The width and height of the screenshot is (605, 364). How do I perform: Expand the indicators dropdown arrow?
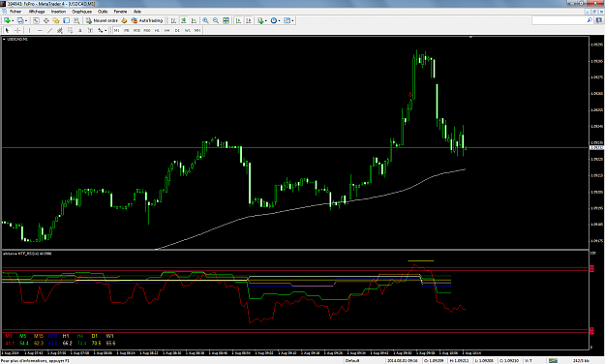pos(266,21)
